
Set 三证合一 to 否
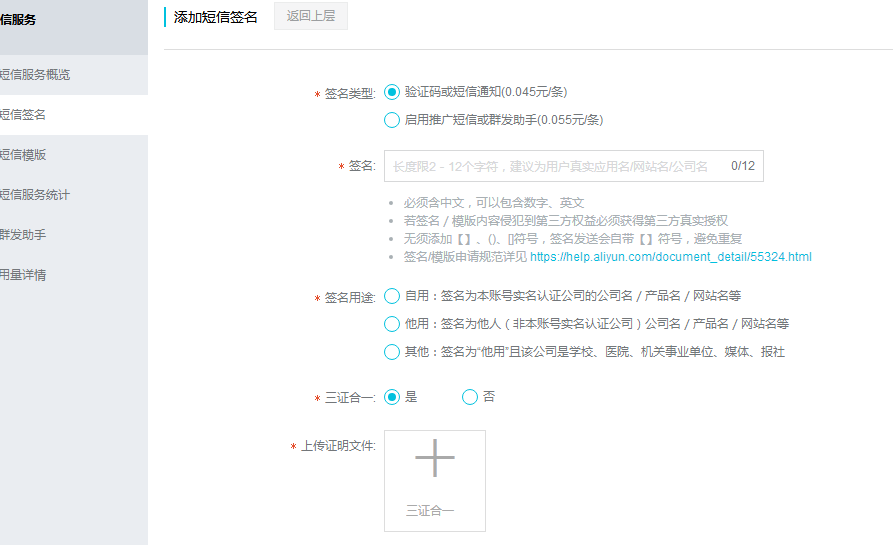(470, 397)
